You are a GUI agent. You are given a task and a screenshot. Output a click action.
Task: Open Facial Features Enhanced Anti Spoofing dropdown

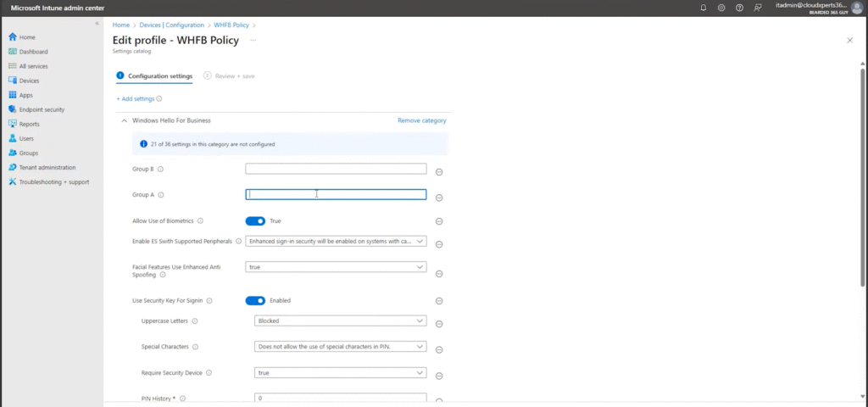click(336, 267)
